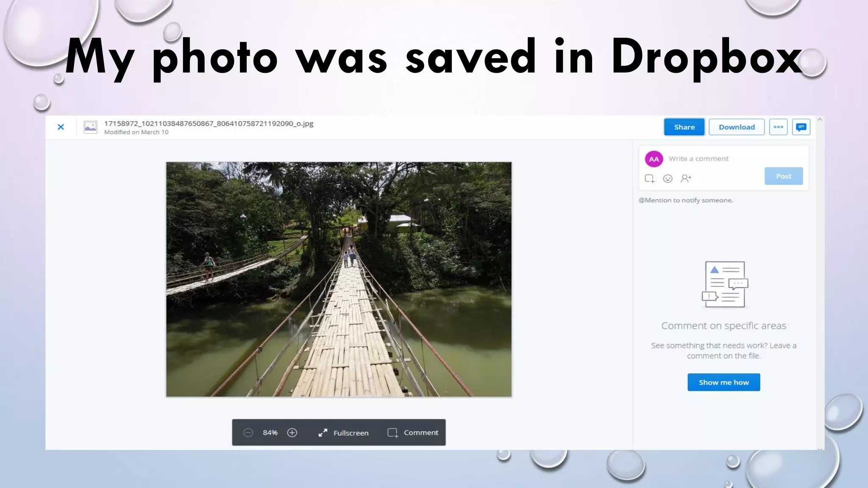Click the Modified on March 10 text
868x488 pixels.
pos(136,132)
